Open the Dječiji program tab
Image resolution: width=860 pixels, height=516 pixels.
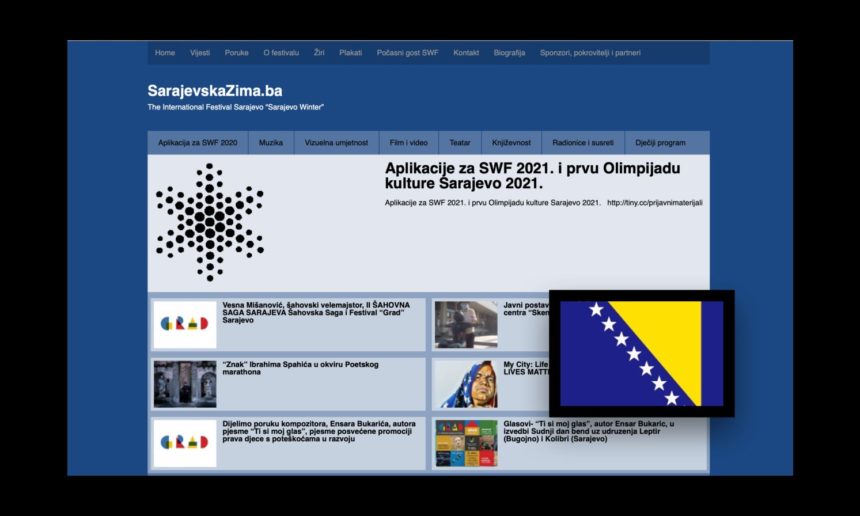(x=661, y=143)
